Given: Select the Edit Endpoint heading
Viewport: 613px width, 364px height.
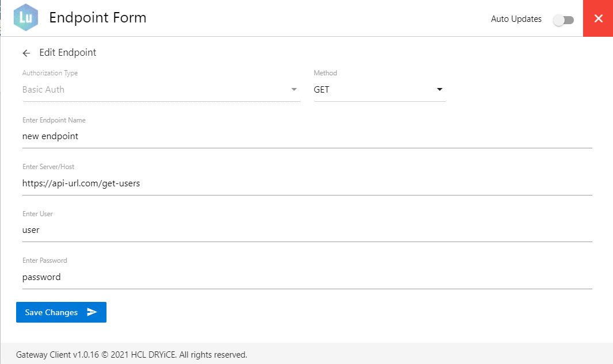Looking at the screenshot, I should tap(67, 52).
